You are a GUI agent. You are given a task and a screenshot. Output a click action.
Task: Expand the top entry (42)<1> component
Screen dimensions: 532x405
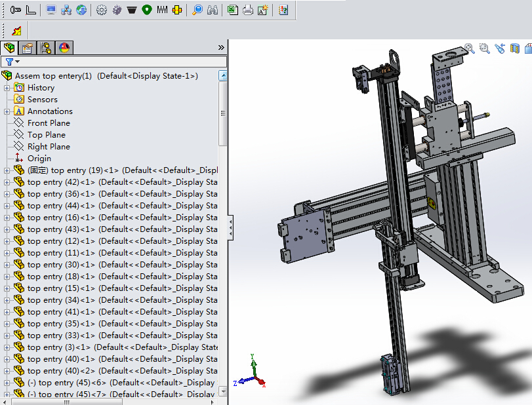7,182
